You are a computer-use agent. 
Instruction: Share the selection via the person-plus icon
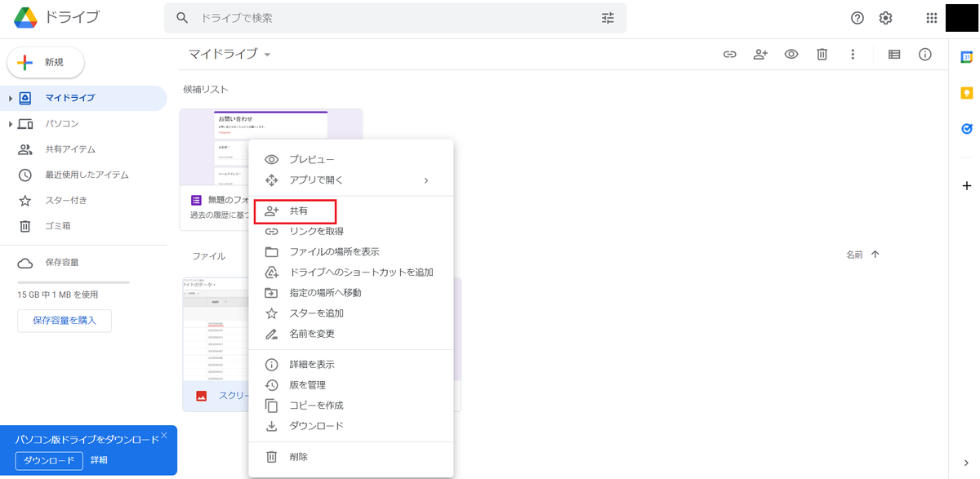(760, 54)
